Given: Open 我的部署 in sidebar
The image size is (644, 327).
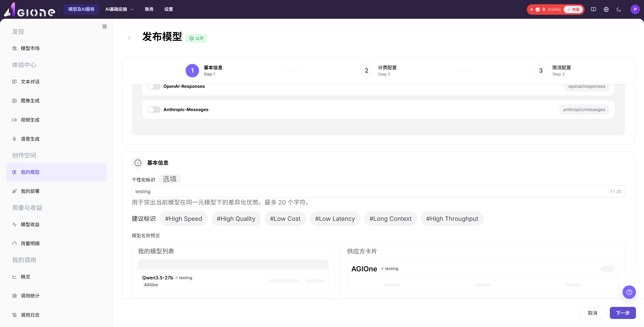Looking at the screenshot, I should click(x=56, y=191).
